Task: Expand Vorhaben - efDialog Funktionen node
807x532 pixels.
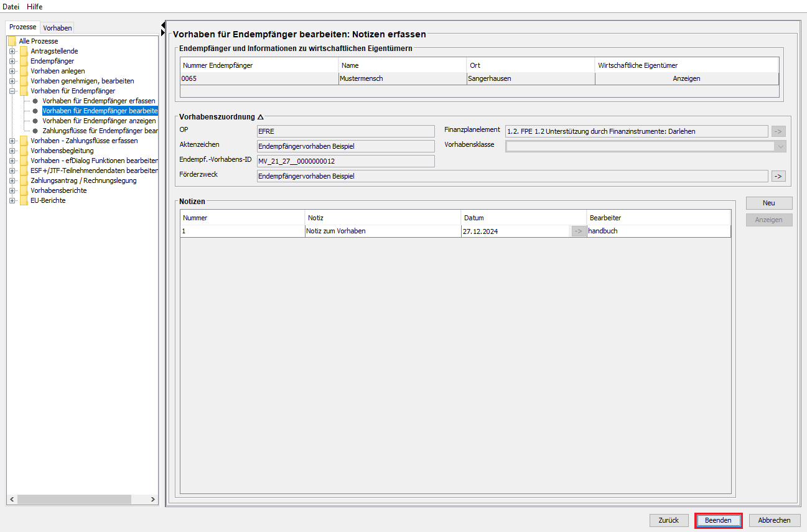Action: 12,161
